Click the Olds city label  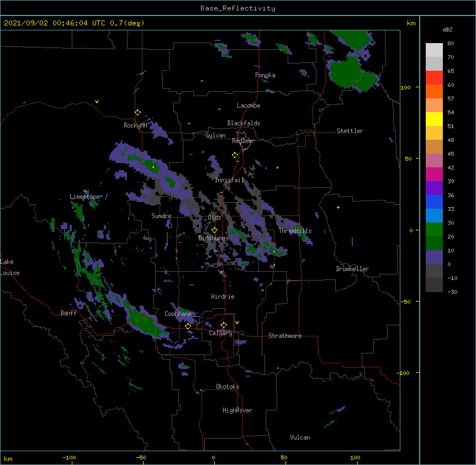[214, 218]
